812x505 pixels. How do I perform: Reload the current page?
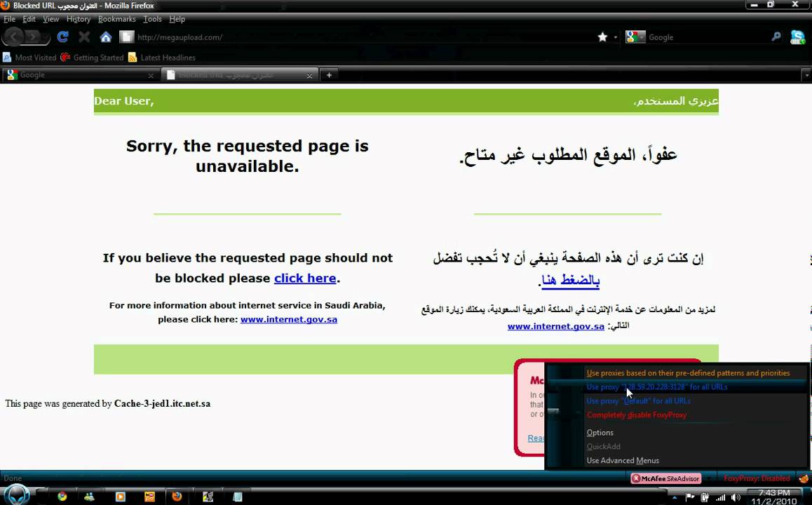click(62, 36)
